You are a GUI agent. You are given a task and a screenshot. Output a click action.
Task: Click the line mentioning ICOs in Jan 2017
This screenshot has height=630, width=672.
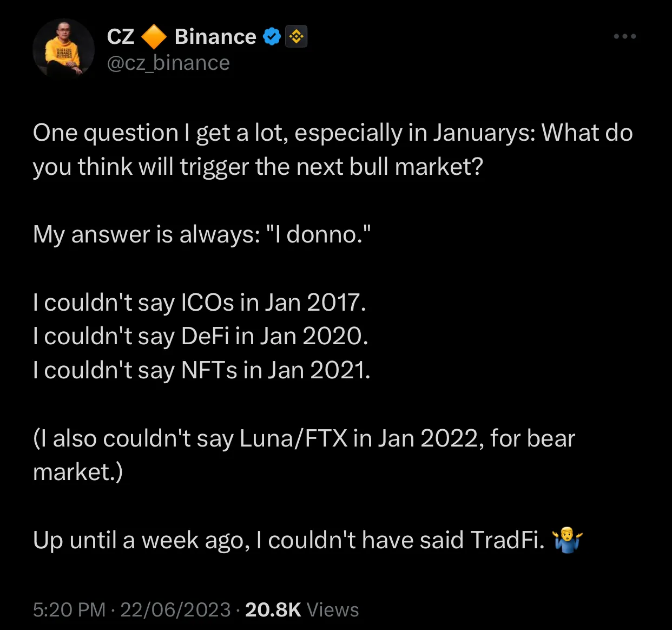[200, 303]
